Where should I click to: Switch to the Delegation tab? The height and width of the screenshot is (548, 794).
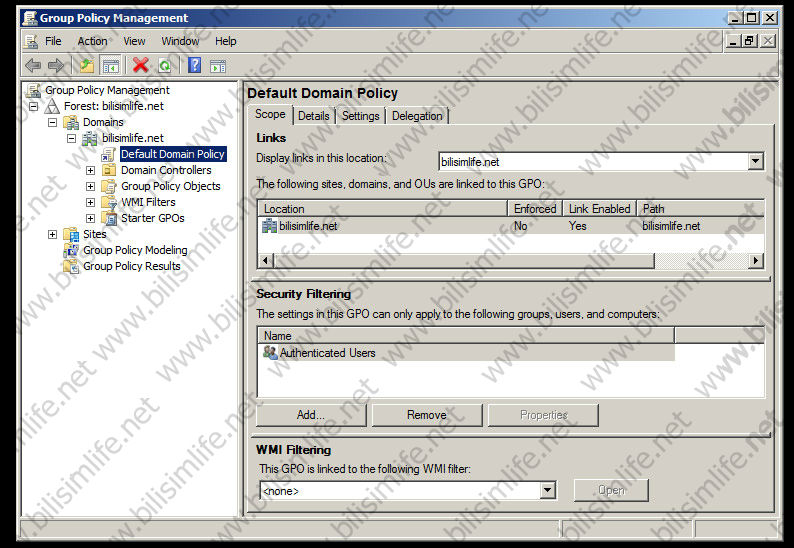pos(417,116)
